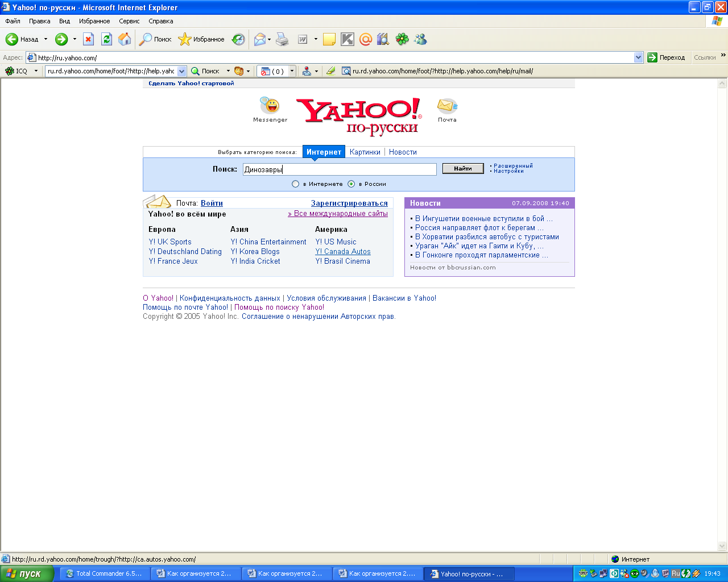Click the orange @ toolbar icon

pos(366,39)
